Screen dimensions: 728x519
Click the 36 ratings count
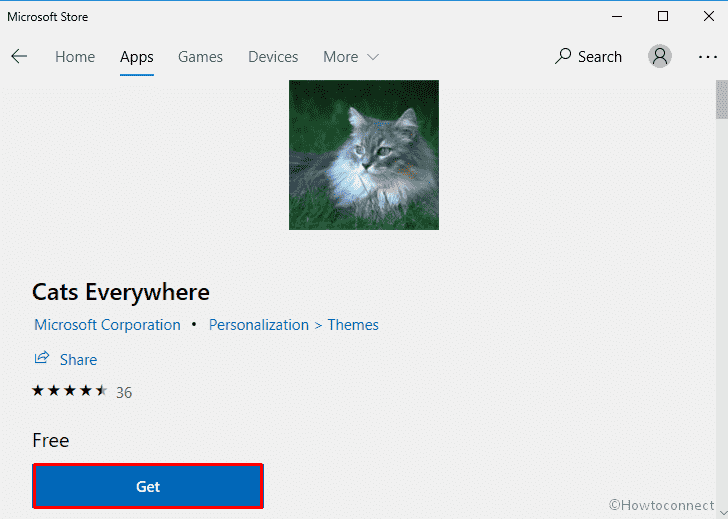click(x=124, y=393)
